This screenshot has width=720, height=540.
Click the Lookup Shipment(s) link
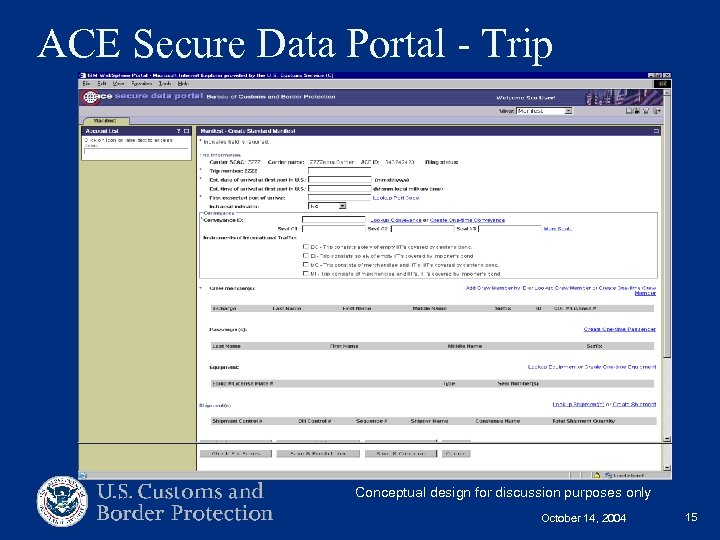click(x=578, y=404)
